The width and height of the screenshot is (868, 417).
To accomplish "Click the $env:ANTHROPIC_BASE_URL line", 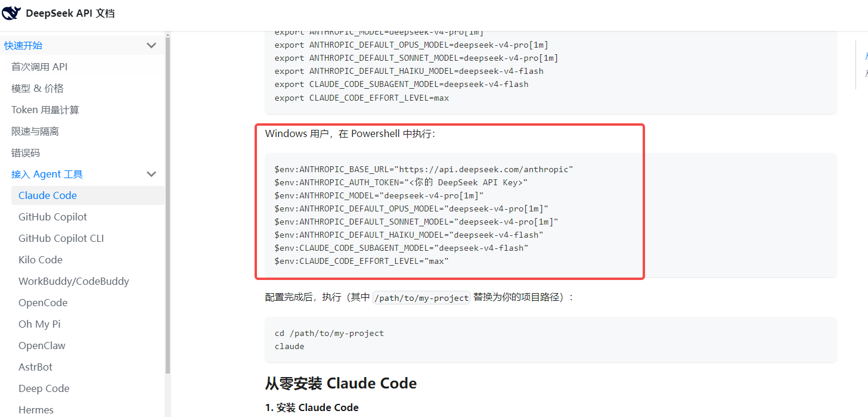I will pyautogui.click(x=424, y=169).
